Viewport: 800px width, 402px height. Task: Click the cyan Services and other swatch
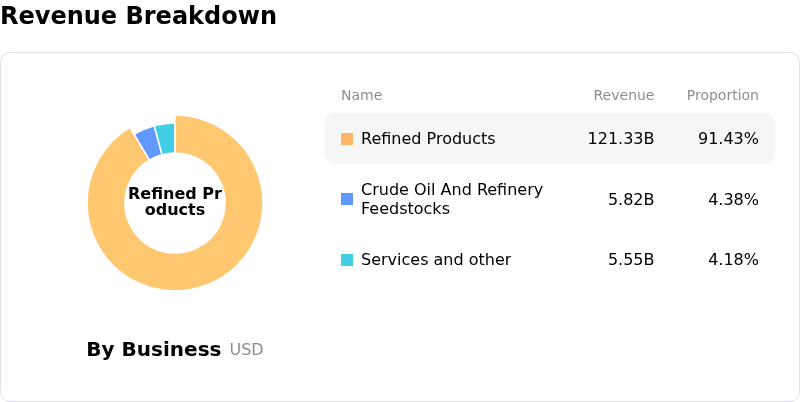coord(347,260)
